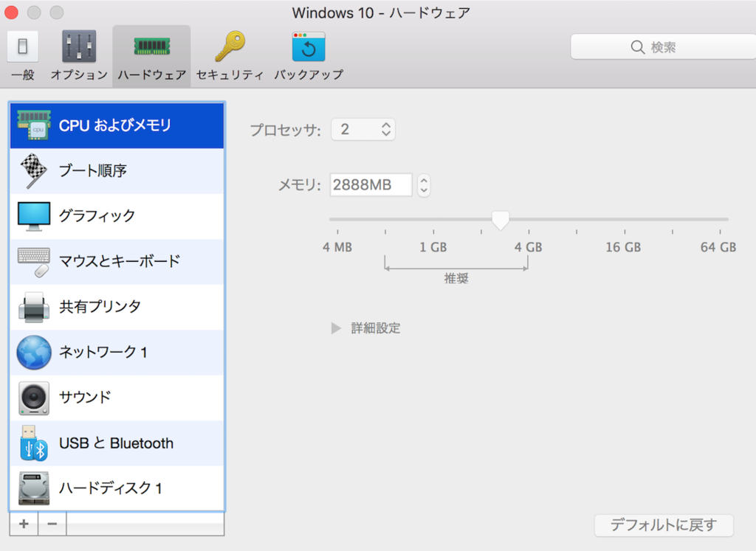This screenshot has width=756, height=551.
Task: Select CPU およびメモリ in the sidebar
Action: coord(117,125)
